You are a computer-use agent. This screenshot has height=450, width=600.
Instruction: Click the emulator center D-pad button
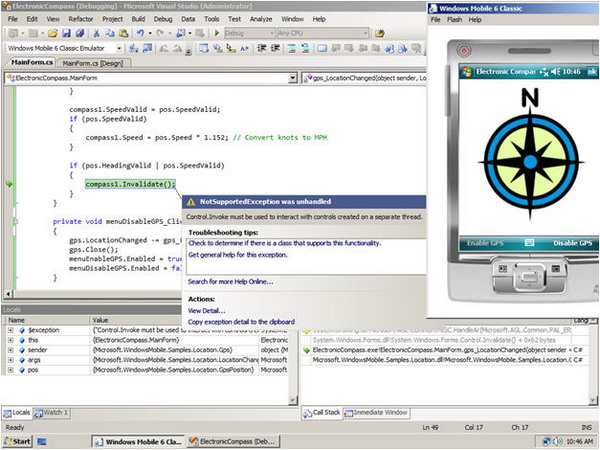point(528,277)
